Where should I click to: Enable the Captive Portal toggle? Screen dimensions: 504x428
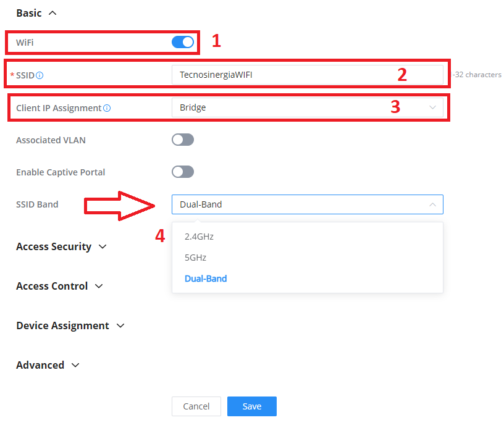point(182,172)
